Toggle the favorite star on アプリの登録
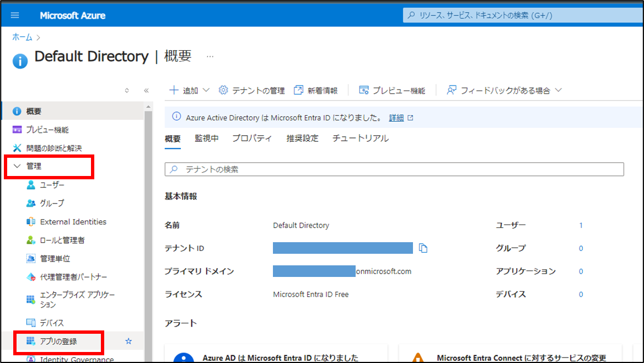Viewport: 644px width, 363px height. 128,342
